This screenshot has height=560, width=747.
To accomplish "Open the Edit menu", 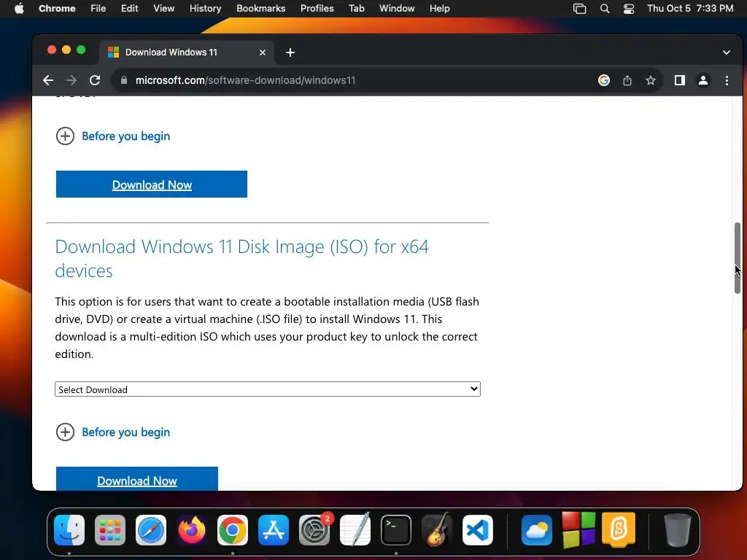I will tap(130, 9).
